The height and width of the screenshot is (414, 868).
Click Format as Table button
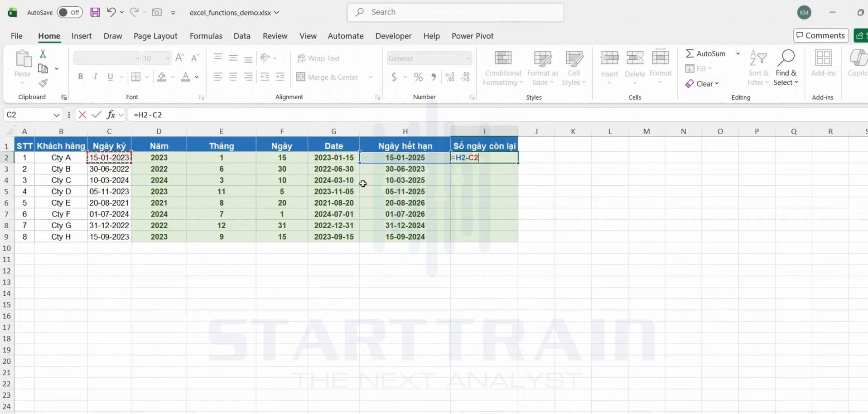point(543,68)
